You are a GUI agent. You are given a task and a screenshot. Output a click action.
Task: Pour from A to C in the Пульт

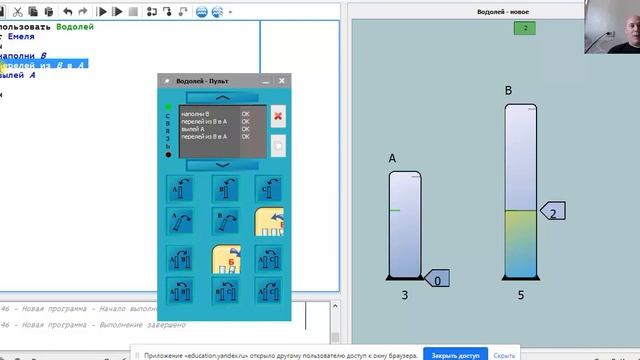[269, 291]
